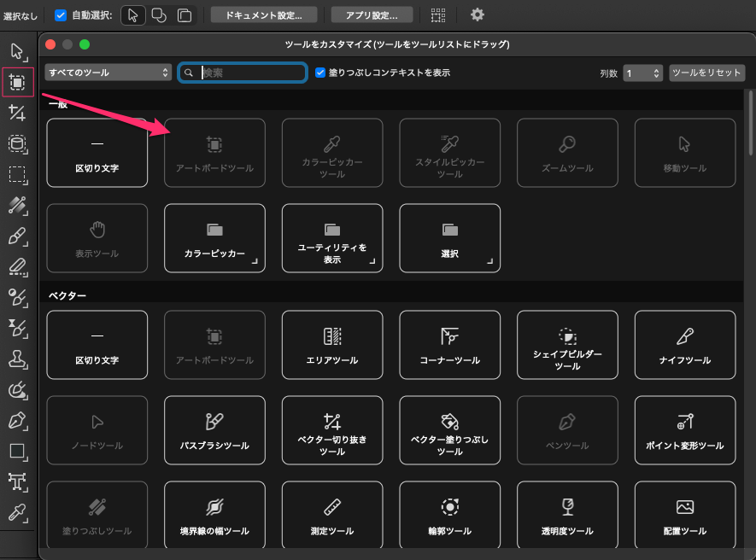Screen dimensions: 756x560
Task: Select the Move tool in the left toolbar
Action: 18,51
